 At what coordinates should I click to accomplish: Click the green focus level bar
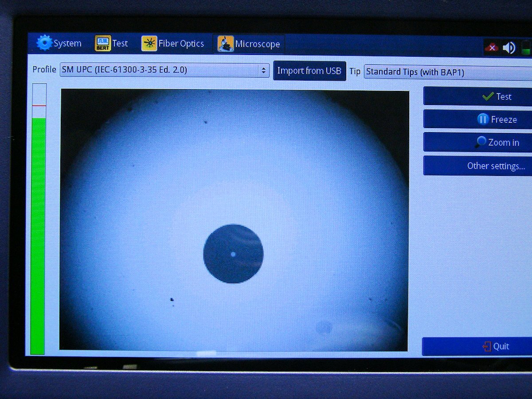38,236
